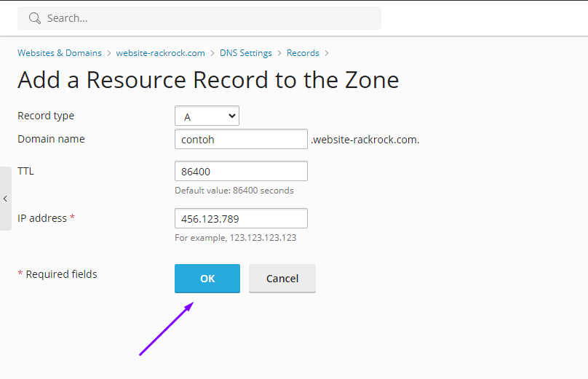Screen dimensions: 588x379
Task: Cancel adding the resource record
Action: [x=282, y=279]
